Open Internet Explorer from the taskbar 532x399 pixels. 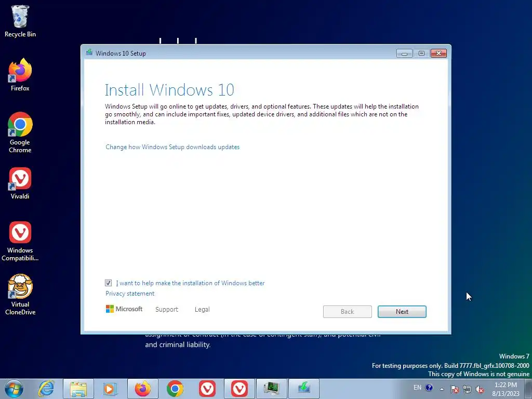tap(46, 389)
